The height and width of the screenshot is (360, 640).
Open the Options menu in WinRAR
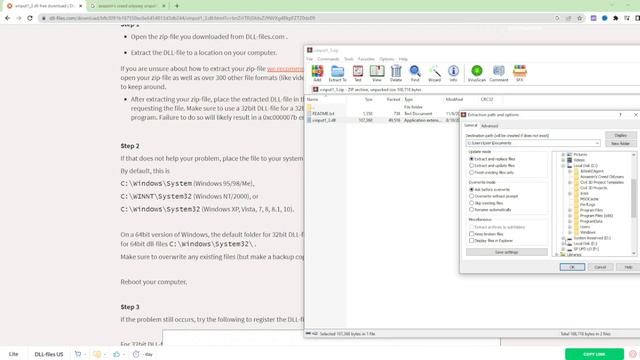(x=387, y=59)
